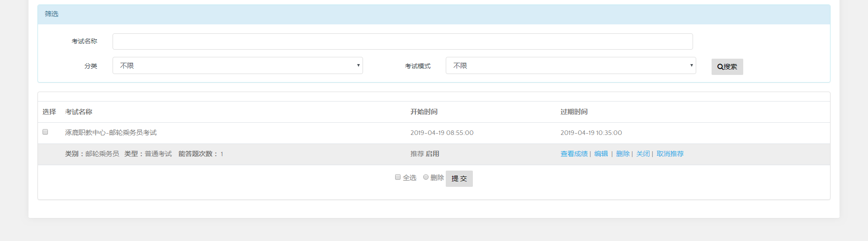Expand the 考试模式 dropdown list

coord(571,65)
